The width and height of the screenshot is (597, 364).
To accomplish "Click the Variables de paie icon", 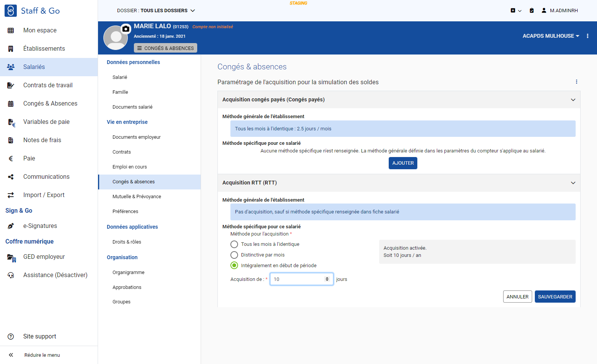I will pyautogui.click(x=11, y=122).
